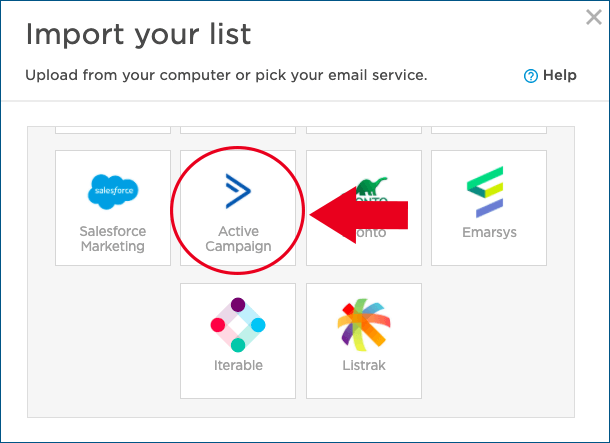Click the Emarsys service name
Image resolution: width=610 pixels, height=443 pixels.
489,233
